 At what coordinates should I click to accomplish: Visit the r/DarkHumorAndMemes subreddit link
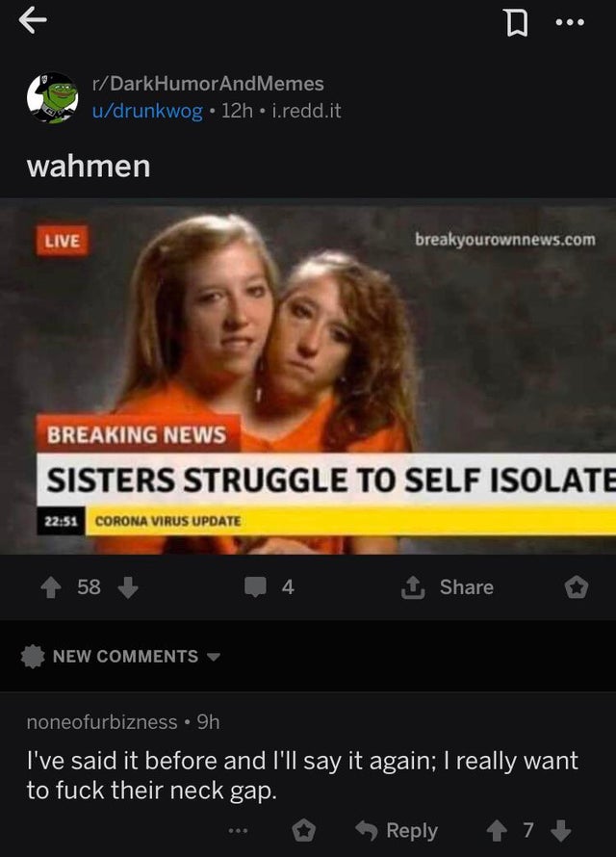click(x=208, y=84)
